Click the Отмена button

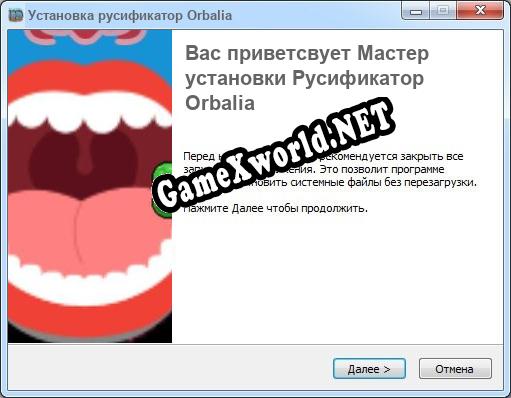coord(455,368)
